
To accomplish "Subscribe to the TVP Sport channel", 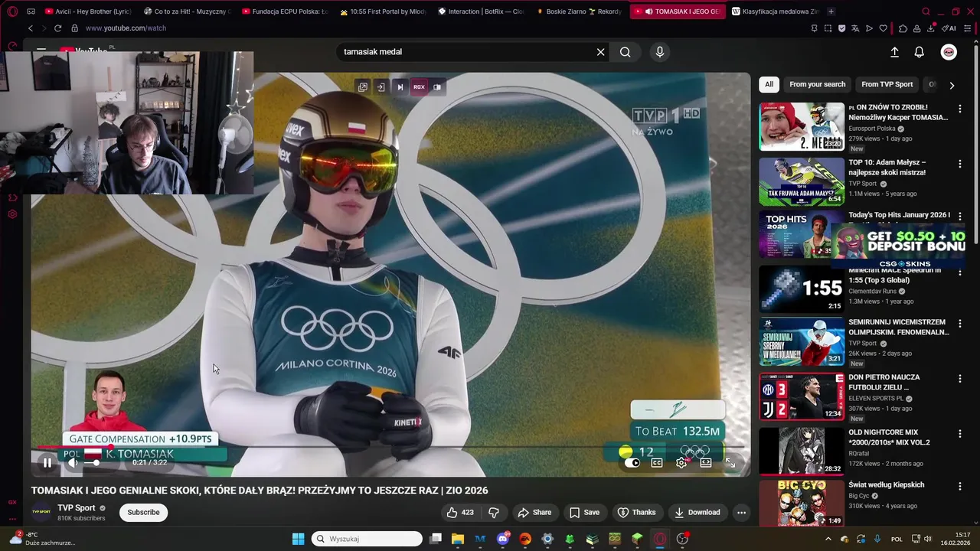I will (143, 512).
